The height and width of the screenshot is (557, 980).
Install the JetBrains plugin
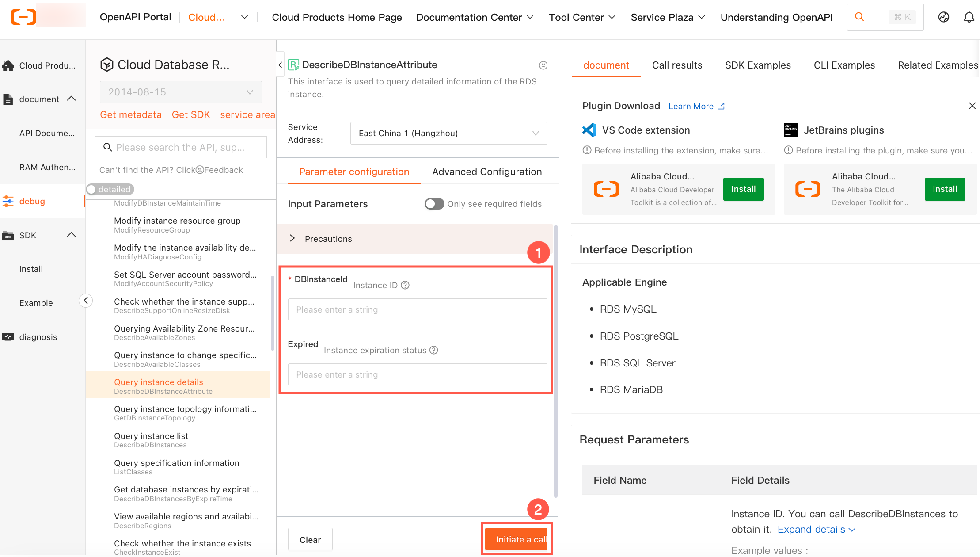point(945,189)
